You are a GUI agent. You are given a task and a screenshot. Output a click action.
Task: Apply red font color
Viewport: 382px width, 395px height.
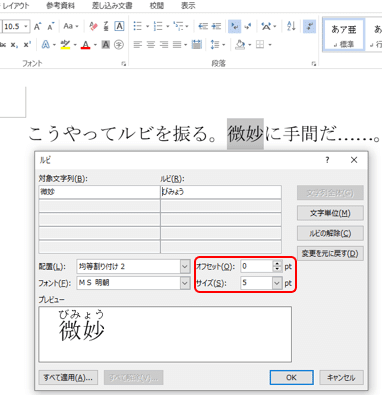coord(86,45)
